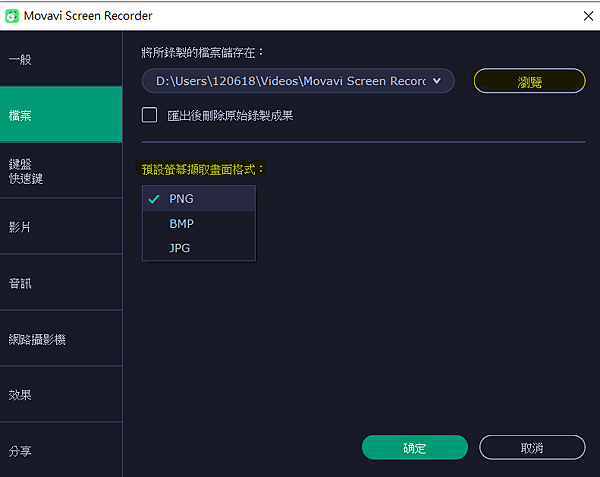Viewport: 600px width, 477px height.
Task: Click the 瀏覽 browse button
Action: [530, 81]
